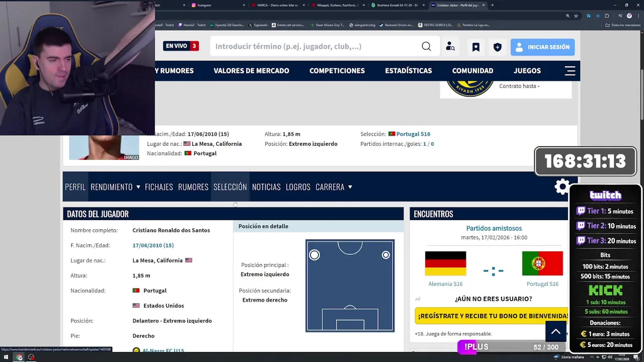Open the Chrome profile avatar
The height and width of the screenshot is (362, 644).
[x=629, y=16]
